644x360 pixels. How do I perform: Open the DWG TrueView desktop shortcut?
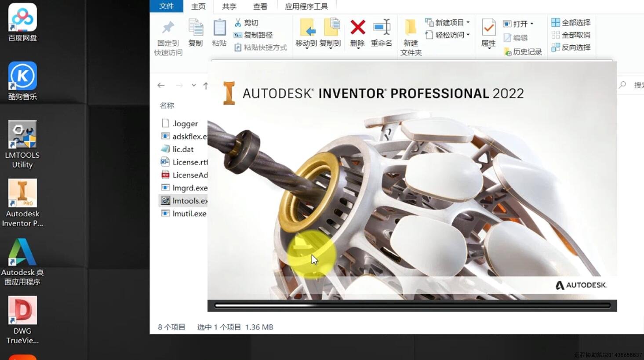coord(22,320)
